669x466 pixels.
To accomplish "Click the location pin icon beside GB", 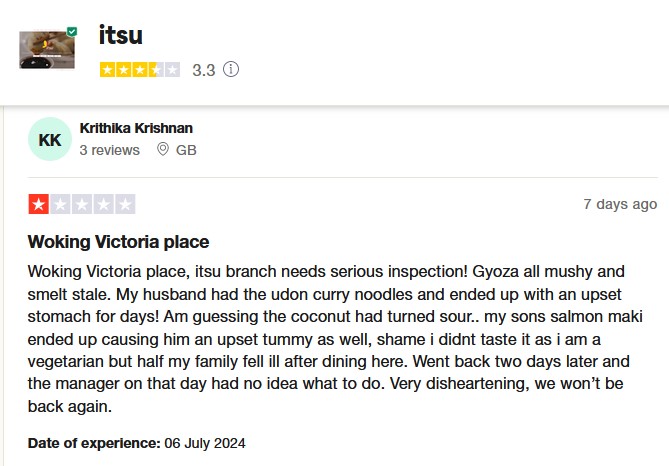I will [x=163, y=150].
